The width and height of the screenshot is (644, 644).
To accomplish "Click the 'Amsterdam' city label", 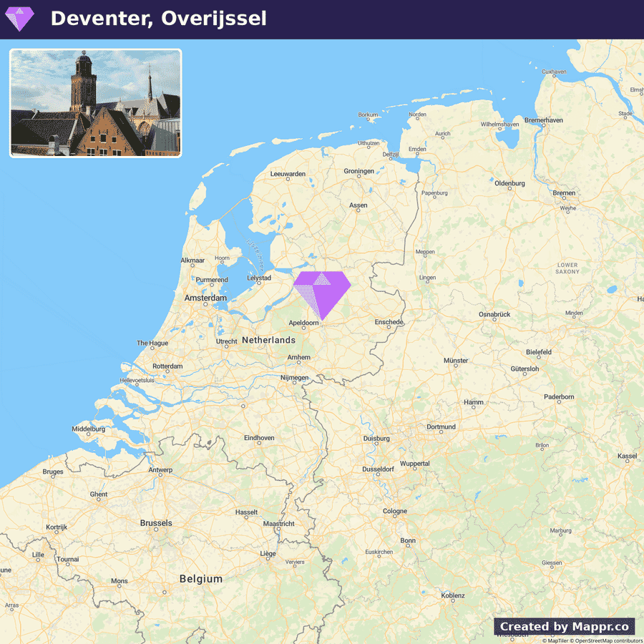I will pyautogui.click(x=205, y=298).
